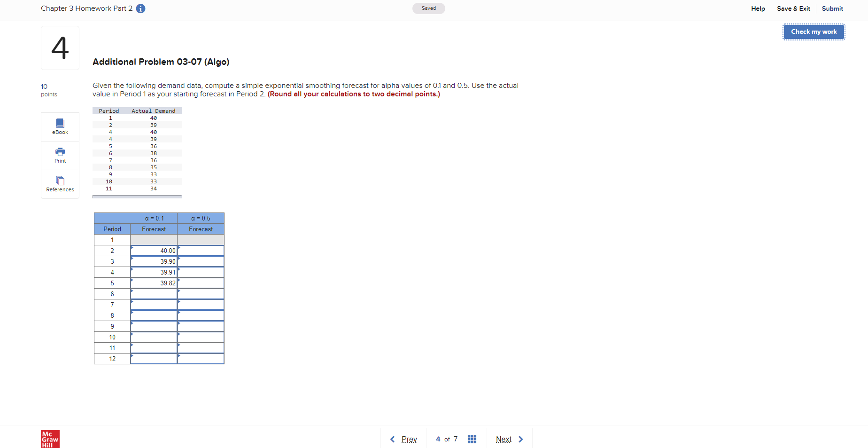Screen dimensions: 868x448
Task: Click the 'α = 0.1' column header
Action: [x=154, y=218]
